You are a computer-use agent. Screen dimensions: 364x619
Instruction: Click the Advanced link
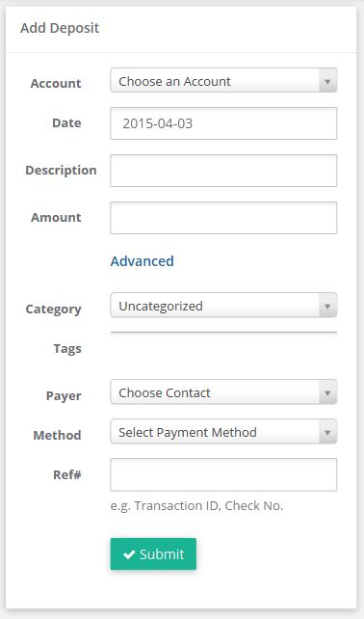pos(142,261)
